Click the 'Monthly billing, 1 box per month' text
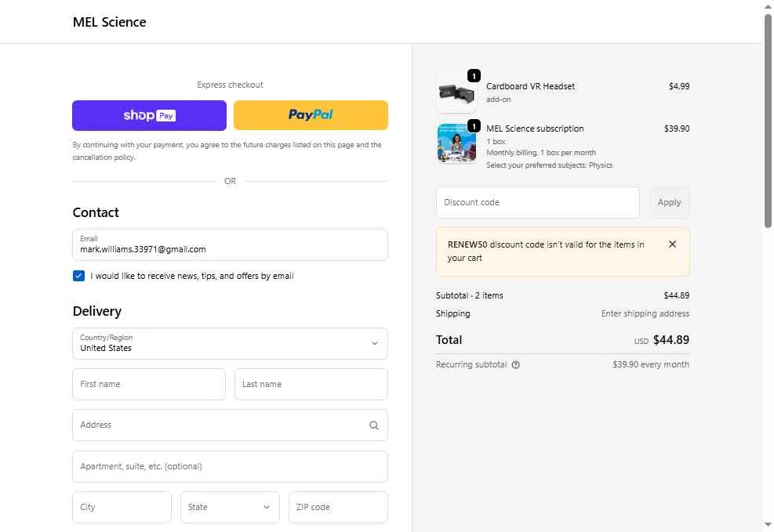Viewport: 774px width, 532px height. pos(541,153)
